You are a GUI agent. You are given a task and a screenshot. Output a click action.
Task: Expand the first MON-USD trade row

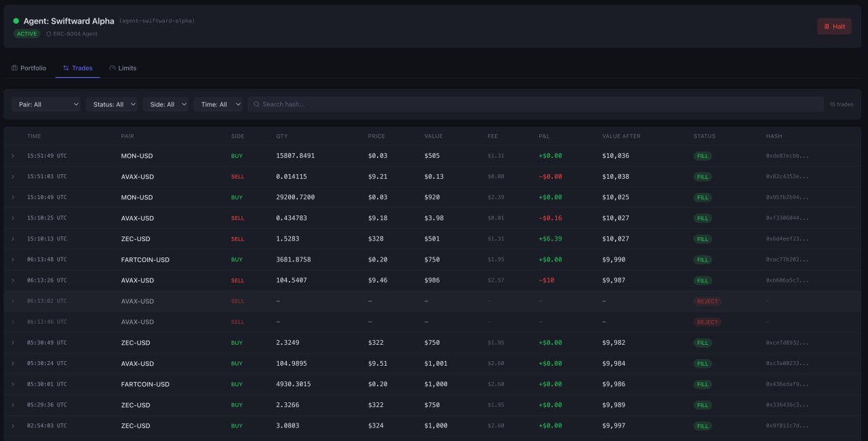click(12, 155)
